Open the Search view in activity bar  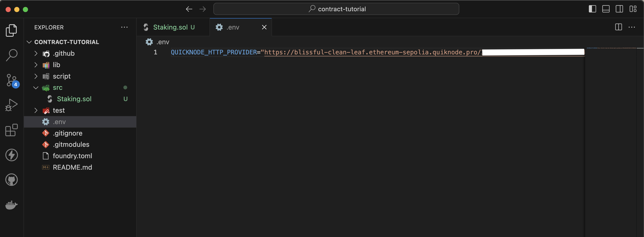click(x=11, y=55)
